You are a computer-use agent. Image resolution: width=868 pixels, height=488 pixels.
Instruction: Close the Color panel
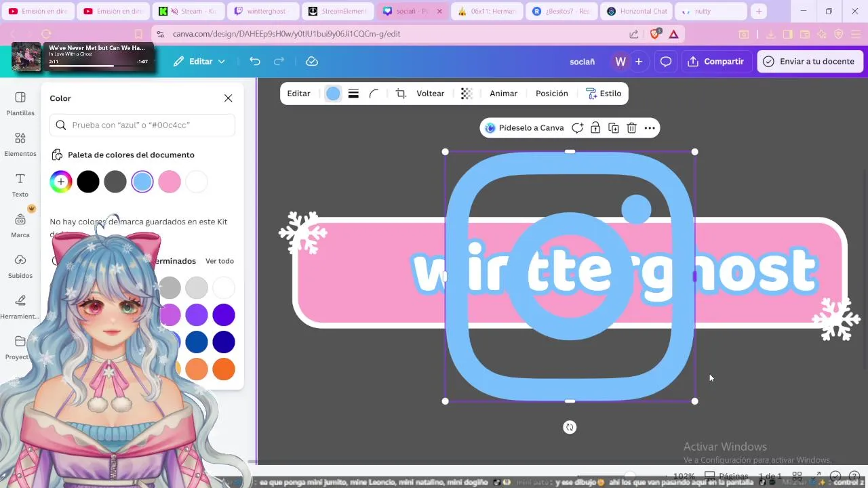click(228, 98)
